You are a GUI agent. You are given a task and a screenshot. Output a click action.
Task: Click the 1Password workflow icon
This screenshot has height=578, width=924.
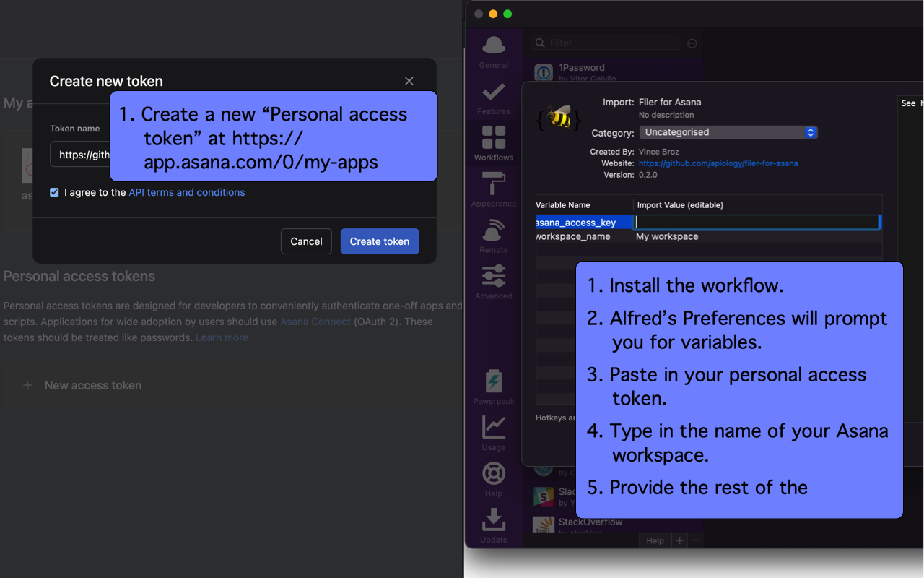pos(544,72)
